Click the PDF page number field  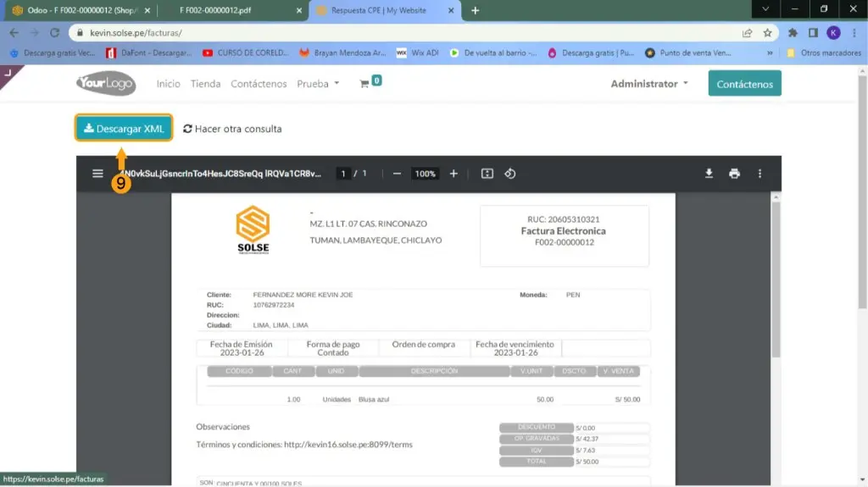[343, 174]
